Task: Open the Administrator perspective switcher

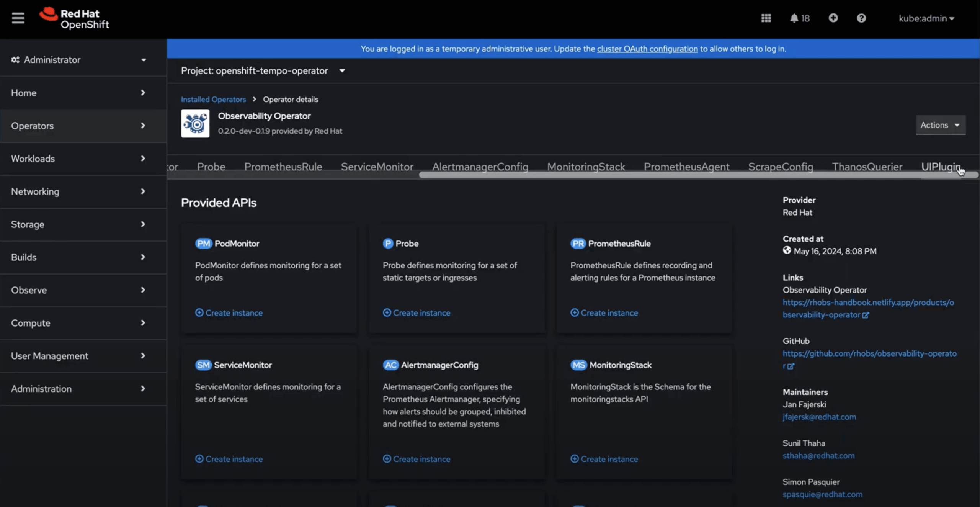Action: (79, 60)
